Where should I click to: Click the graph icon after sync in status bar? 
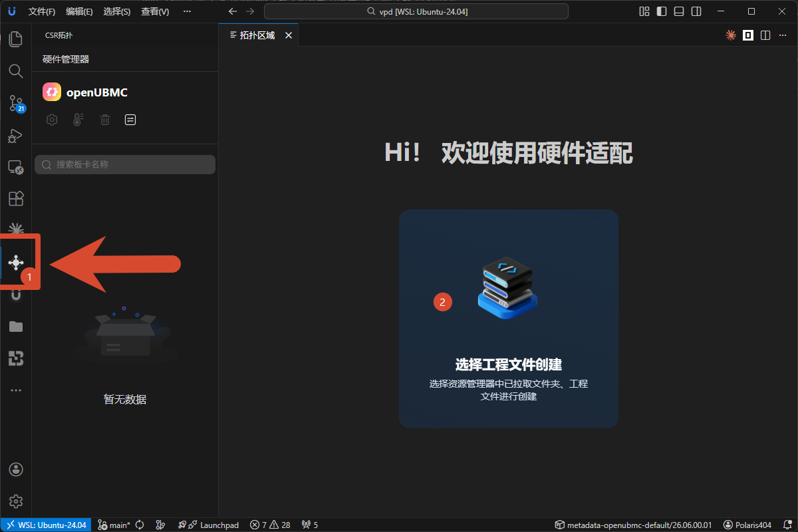(x=160, y=525)
